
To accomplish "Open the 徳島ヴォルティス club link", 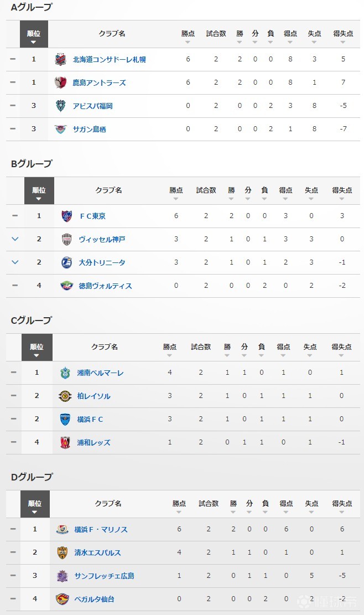I will point(105,286).
